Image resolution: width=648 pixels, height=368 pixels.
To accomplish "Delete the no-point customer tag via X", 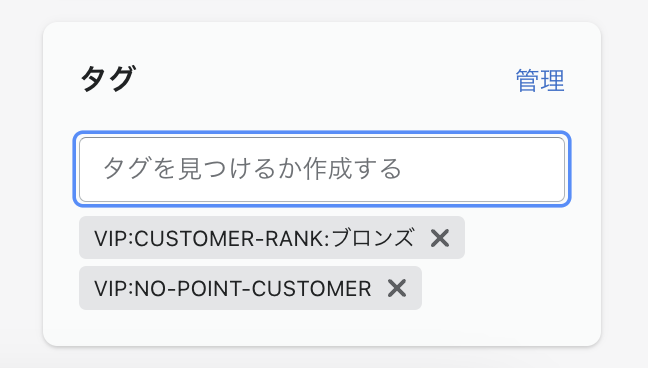I will click(397, 288).
